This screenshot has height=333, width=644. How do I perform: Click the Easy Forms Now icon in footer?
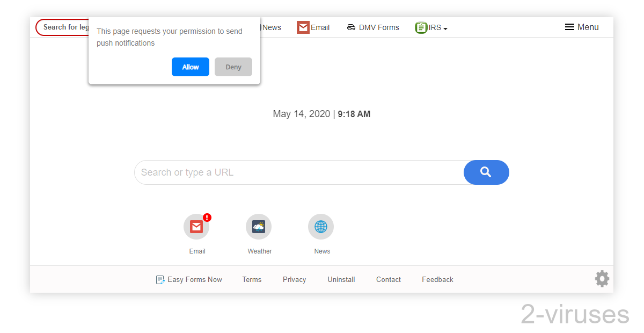(x=160, y=279)
